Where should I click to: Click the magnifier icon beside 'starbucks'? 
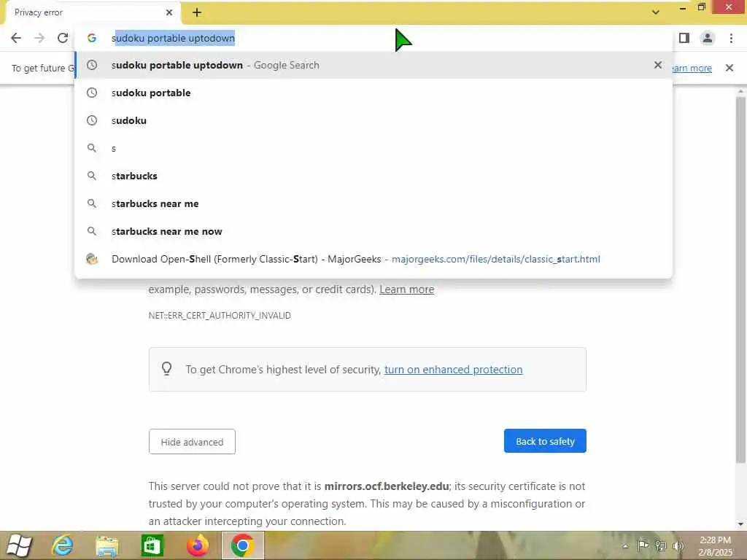click(x=92, y=176)
